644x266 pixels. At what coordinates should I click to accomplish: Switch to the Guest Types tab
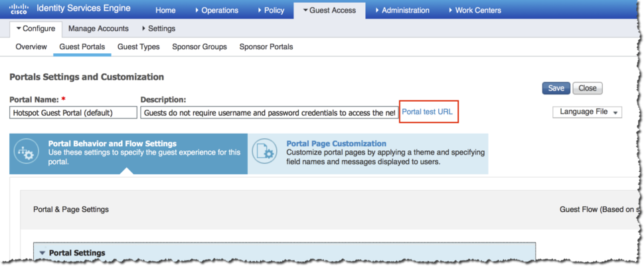point(138,47)
